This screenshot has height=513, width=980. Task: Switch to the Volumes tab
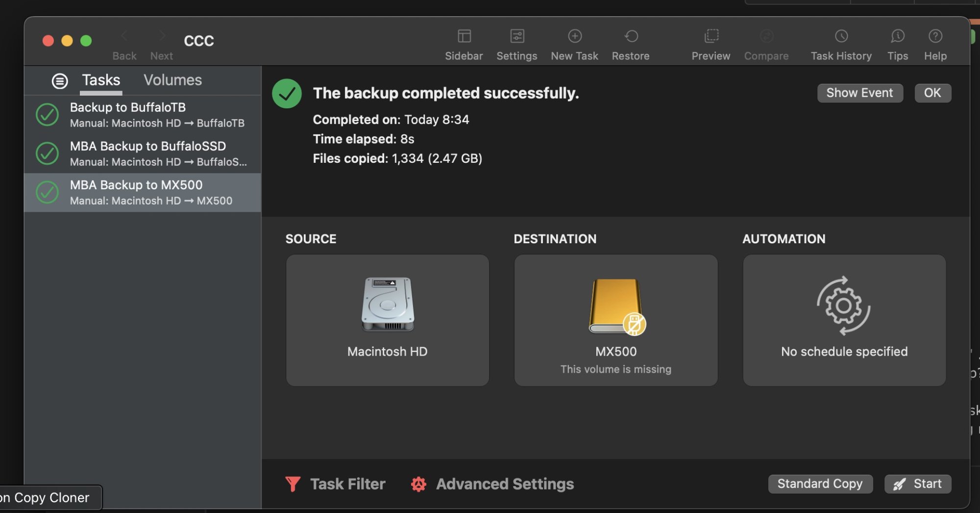(172, 80)
